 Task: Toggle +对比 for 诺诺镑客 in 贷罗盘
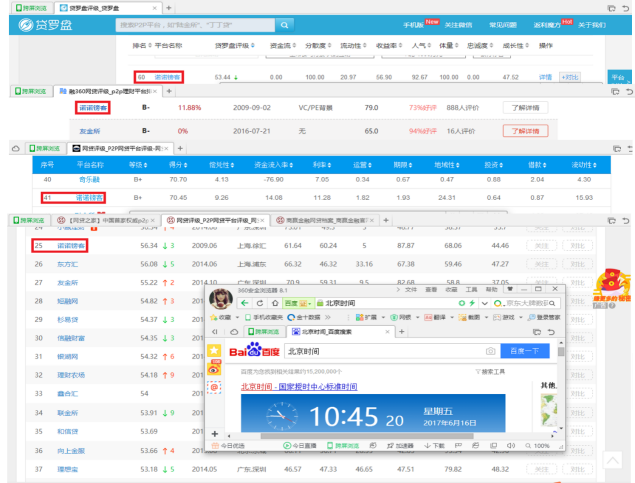click(x=570, y=77)
